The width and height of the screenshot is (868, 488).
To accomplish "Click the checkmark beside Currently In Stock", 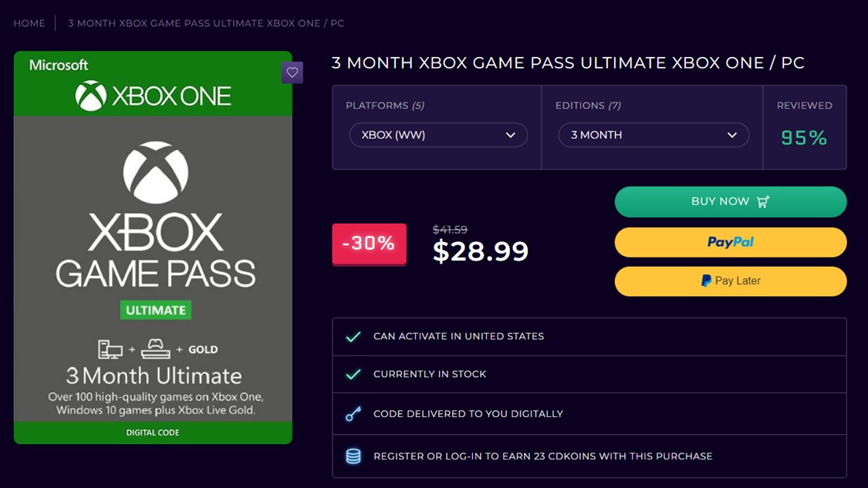I will click(353, 375).
